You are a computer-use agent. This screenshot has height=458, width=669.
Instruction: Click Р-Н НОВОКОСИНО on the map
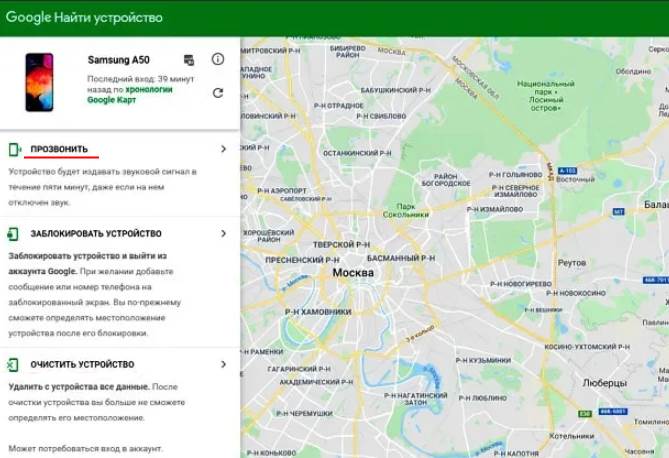pyautogui.click(x=576, y=293)
